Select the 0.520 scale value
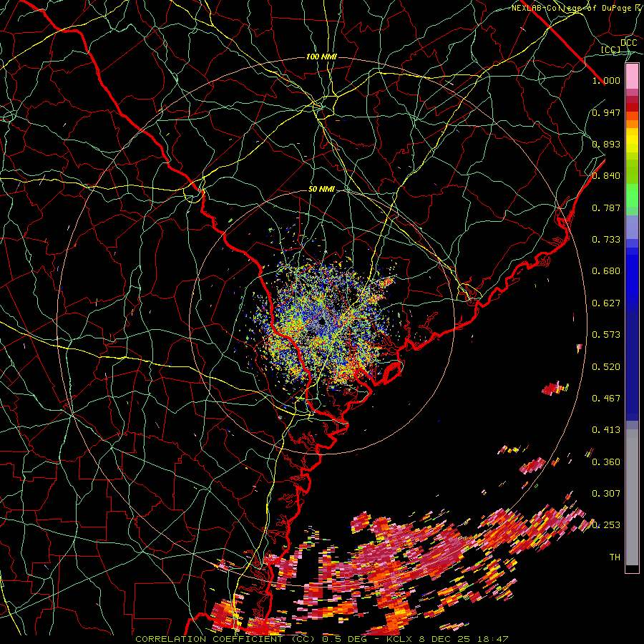 [x=606, y=367]
